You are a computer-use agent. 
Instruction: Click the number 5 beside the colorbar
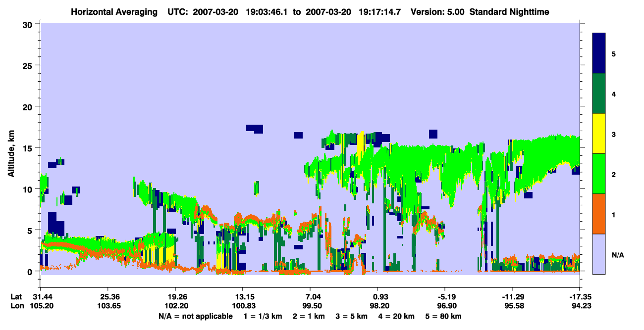point(614,53)
